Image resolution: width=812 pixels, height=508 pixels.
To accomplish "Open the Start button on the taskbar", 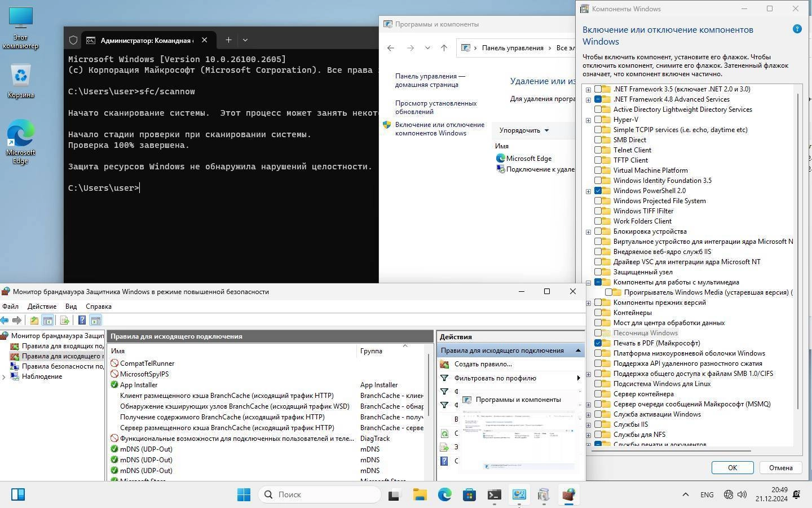I will click(244, 495).
